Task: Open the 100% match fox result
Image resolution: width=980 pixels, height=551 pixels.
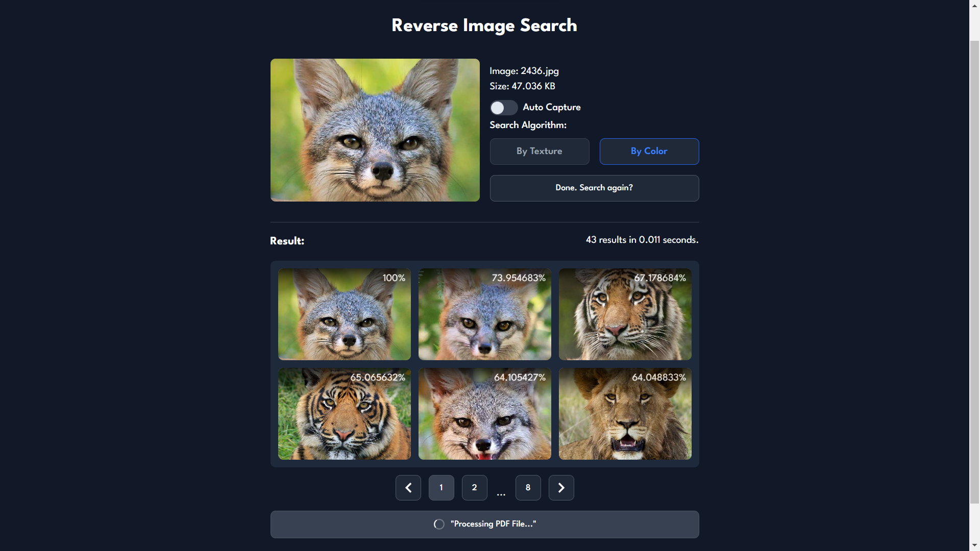Action: pyautogui.click(x=345, y=314)
